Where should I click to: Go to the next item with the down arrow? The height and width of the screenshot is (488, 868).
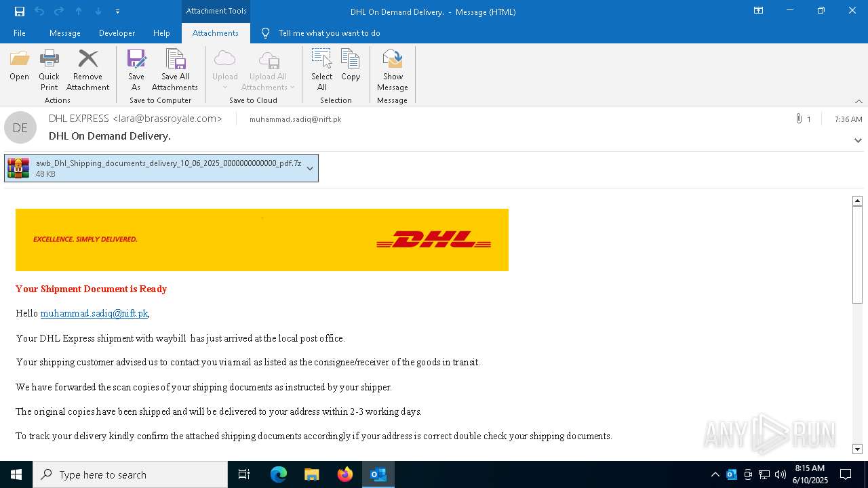click(98, 12)
